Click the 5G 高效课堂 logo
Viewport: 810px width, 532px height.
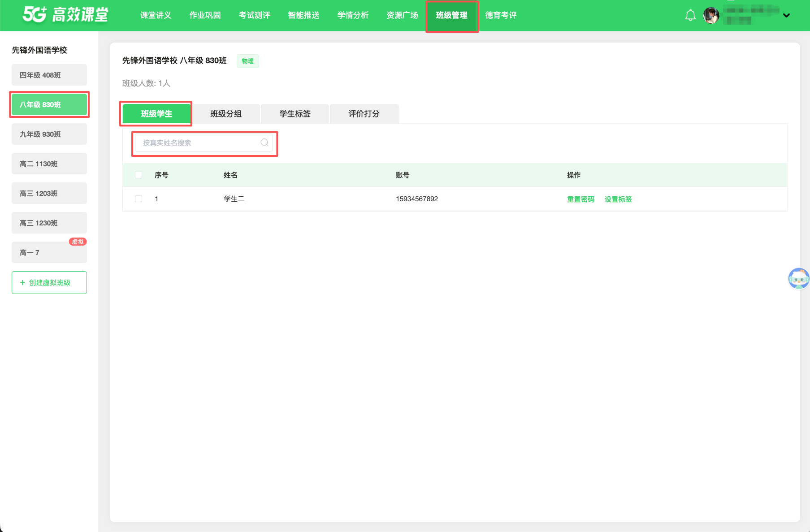point(65,15)
